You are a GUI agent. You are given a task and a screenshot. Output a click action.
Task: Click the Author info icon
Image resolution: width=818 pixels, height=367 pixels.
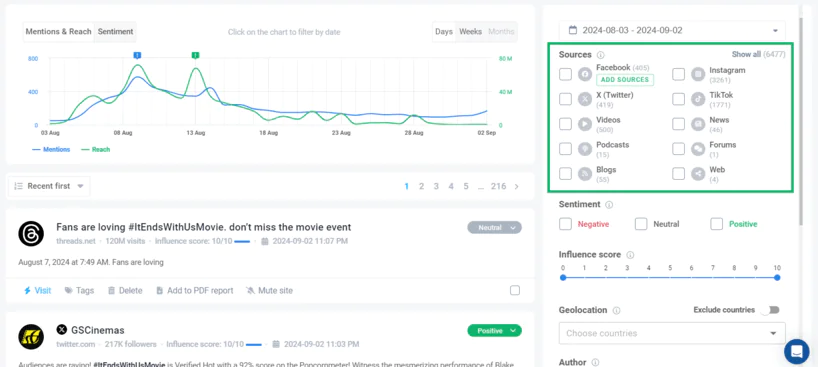pyautogui.click(x=595, y=362)
